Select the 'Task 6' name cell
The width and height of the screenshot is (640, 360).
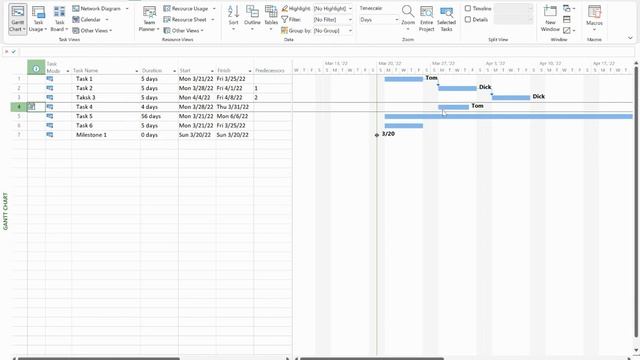[106, 125]
